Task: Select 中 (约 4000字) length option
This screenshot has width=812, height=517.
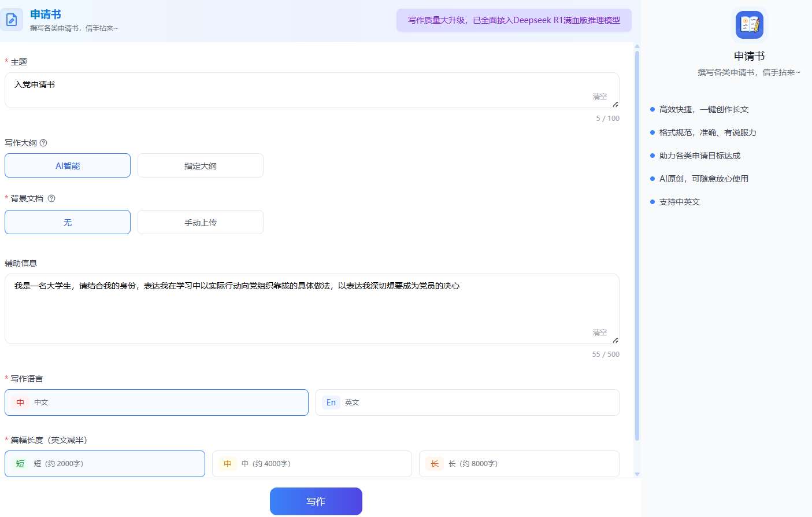Action: 312,464
